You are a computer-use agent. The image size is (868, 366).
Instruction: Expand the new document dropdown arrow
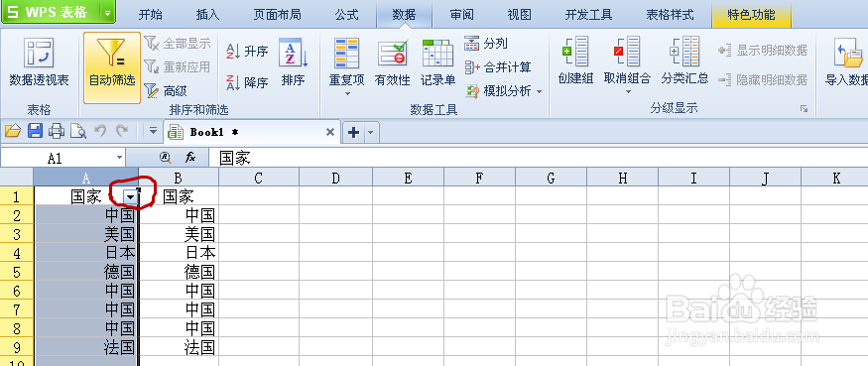(x=371, y=132)
